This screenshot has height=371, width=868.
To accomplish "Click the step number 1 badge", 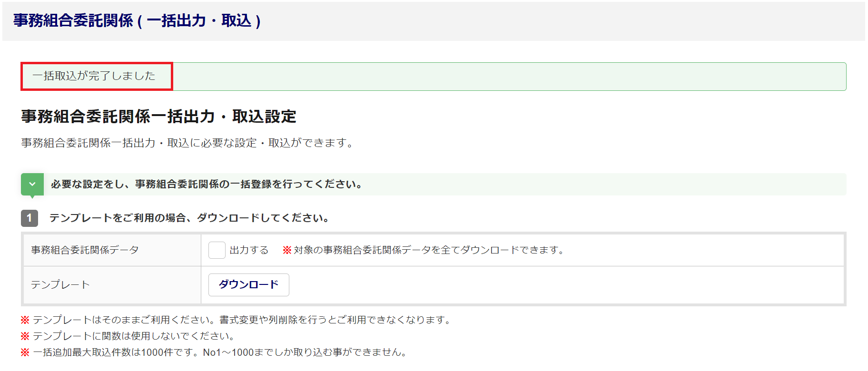I will click(x=30, y=218).
